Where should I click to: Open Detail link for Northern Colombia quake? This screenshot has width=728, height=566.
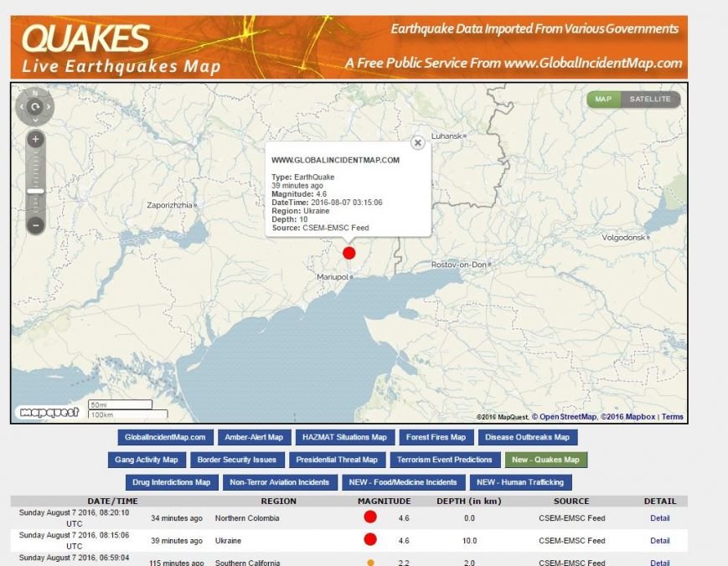point(660,518)
